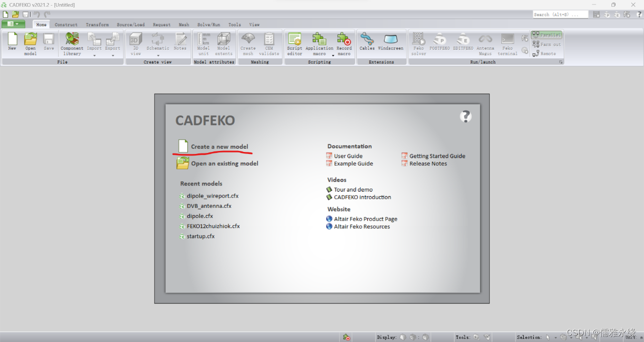Toggle the Parallel run option

[546, 35]
